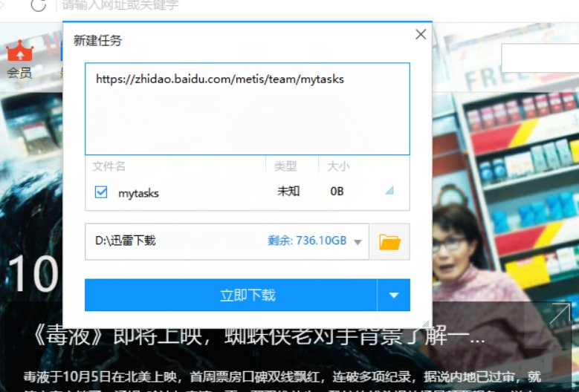Image resolution: width=579 pixels, height=392 pixels.
Task: Click the D:\迅雷下载 save path field
Action: click(x=227, y=241)
